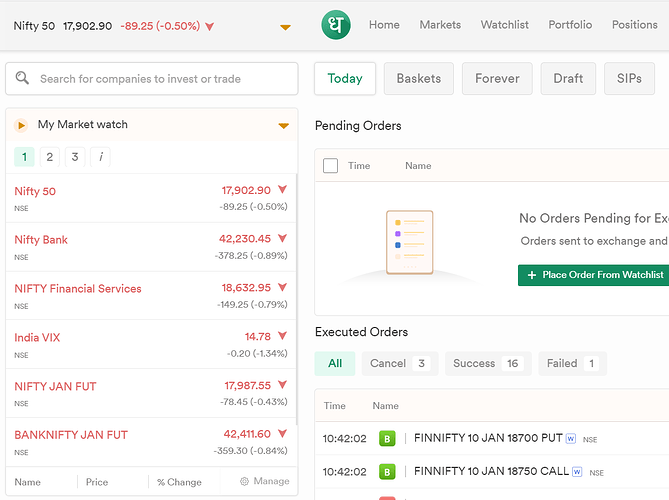Image resolution: width=669 pixels, height=500 pixels.
Task: Click the info 'i' watchlist tab
Action: 100,157
